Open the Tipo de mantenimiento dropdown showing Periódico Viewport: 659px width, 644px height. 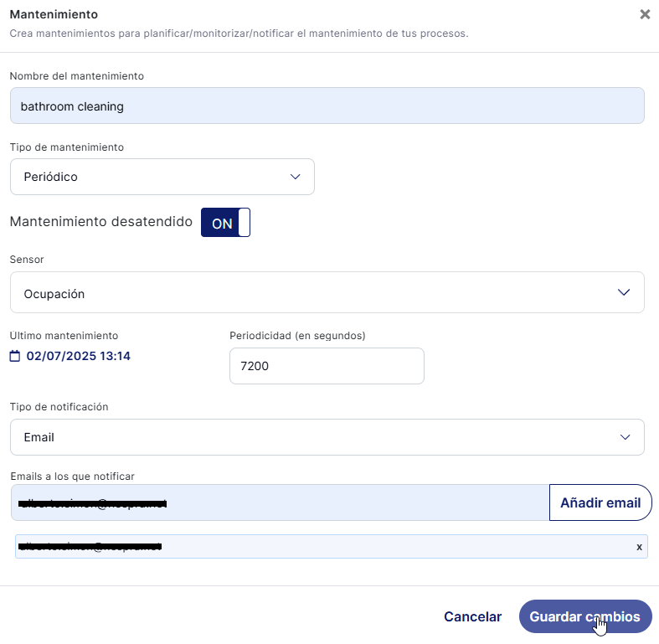coord(162,177)
